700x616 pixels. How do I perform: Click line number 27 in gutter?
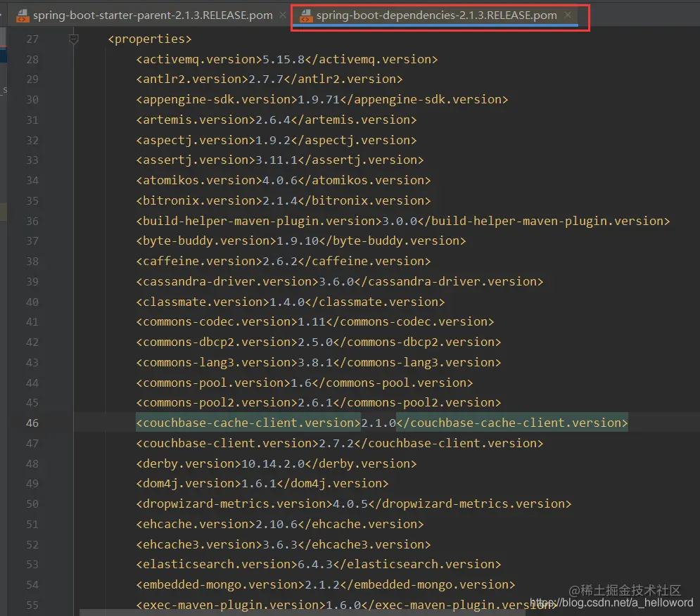32,39
